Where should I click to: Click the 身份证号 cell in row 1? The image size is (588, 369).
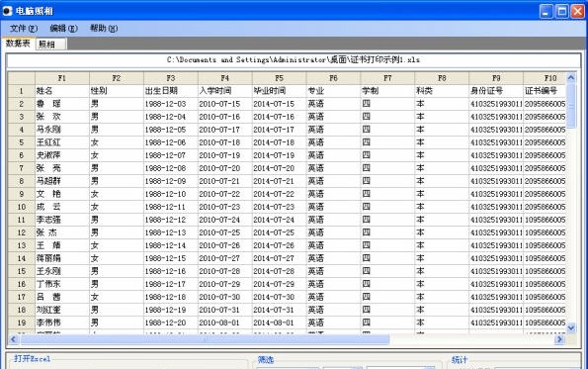(496, 91)
